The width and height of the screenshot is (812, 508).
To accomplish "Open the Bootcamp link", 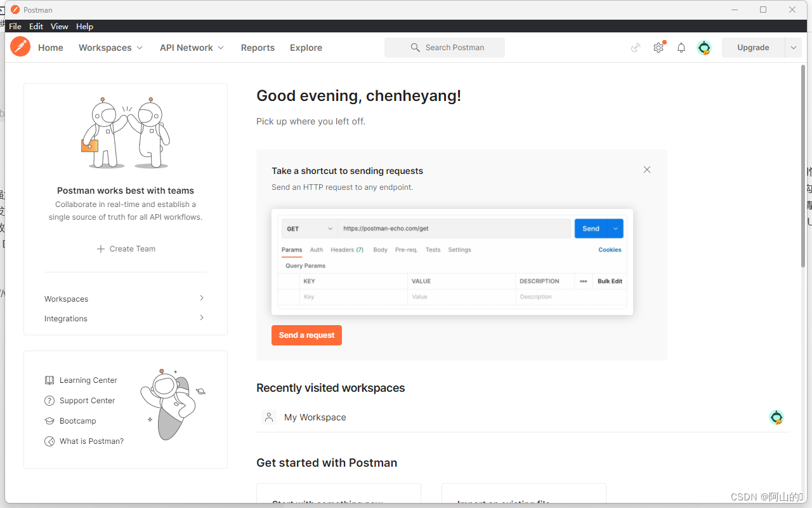I will (x=78, y=421).
